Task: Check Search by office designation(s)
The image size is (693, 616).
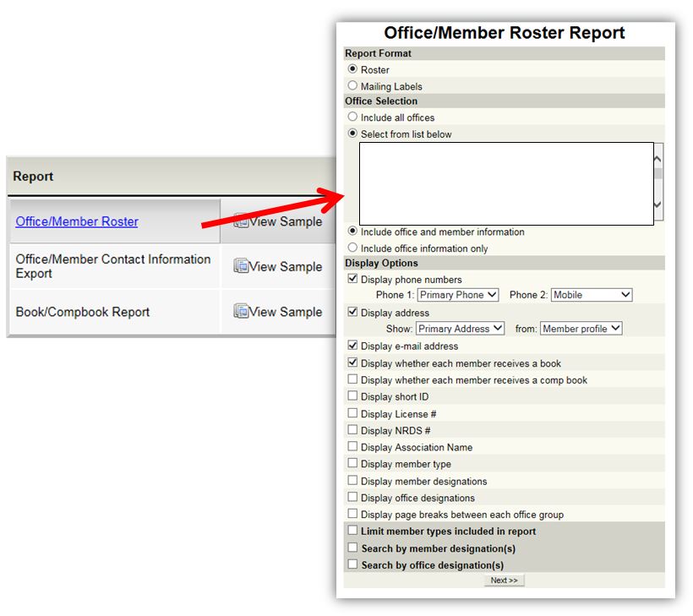Action: [x=352, y=564]
